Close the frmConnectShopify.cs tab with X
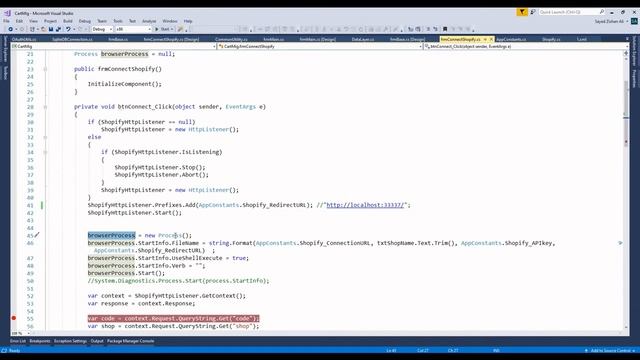Image resolution: width=640 pixels, height=360 pixels. pyautogui.click(x=491, y=39)
